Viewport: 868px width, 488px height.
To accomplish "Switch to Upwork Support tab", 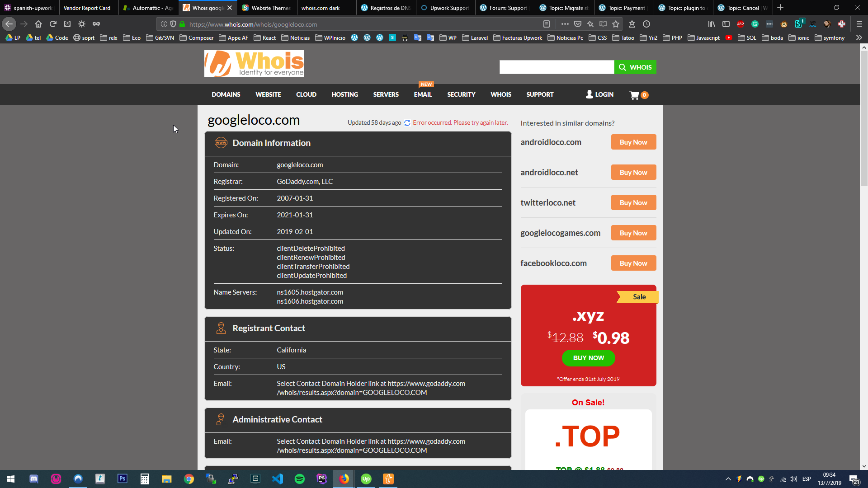I will (x=445, y=8).
